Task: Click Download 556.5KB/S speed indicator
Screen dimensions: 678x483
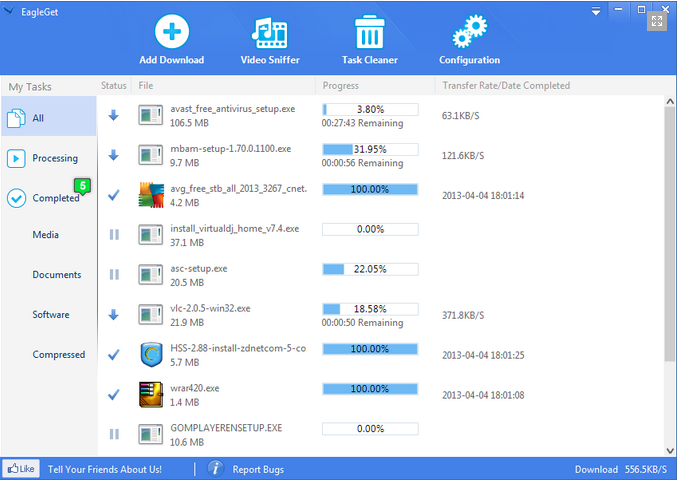Action: pos(620,470)
